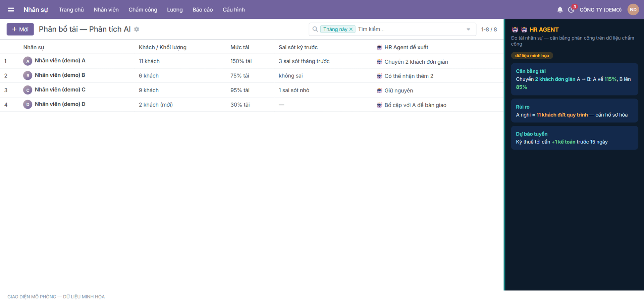Open the Chấm công menu

click(143, 10)
